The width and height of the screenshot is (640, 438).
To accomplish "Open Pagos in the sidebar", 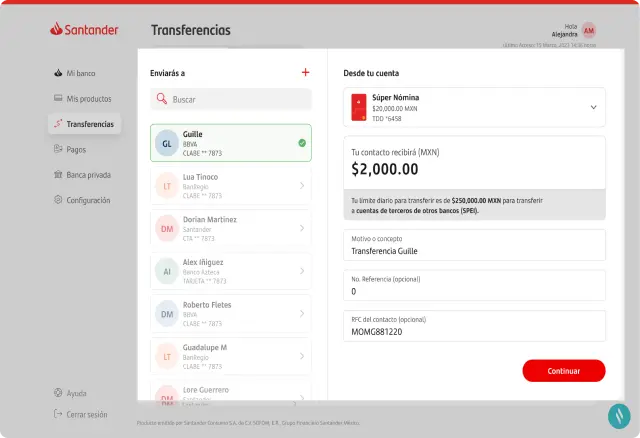I will tap(70, 149).
